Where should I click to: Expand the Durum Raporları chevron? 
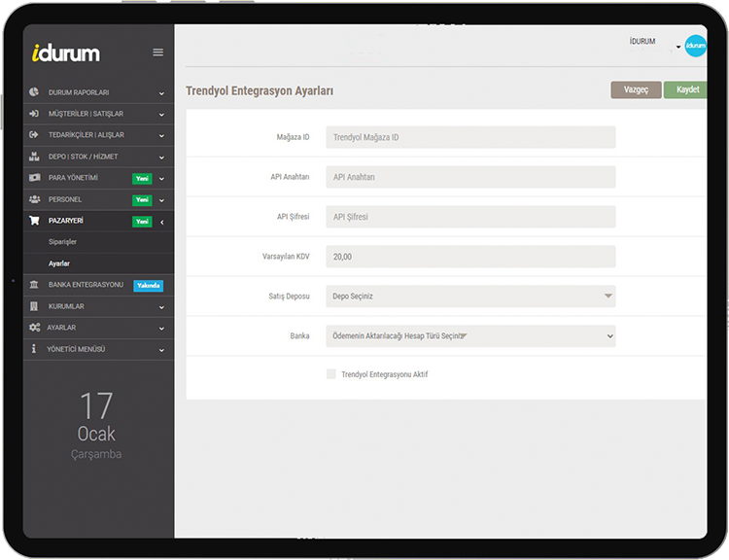click(161, 93)
